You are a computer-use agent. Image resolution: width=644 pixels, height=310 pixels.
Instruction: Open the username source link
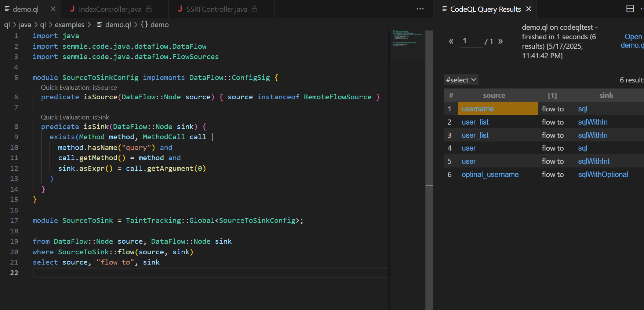coord(477,109)
